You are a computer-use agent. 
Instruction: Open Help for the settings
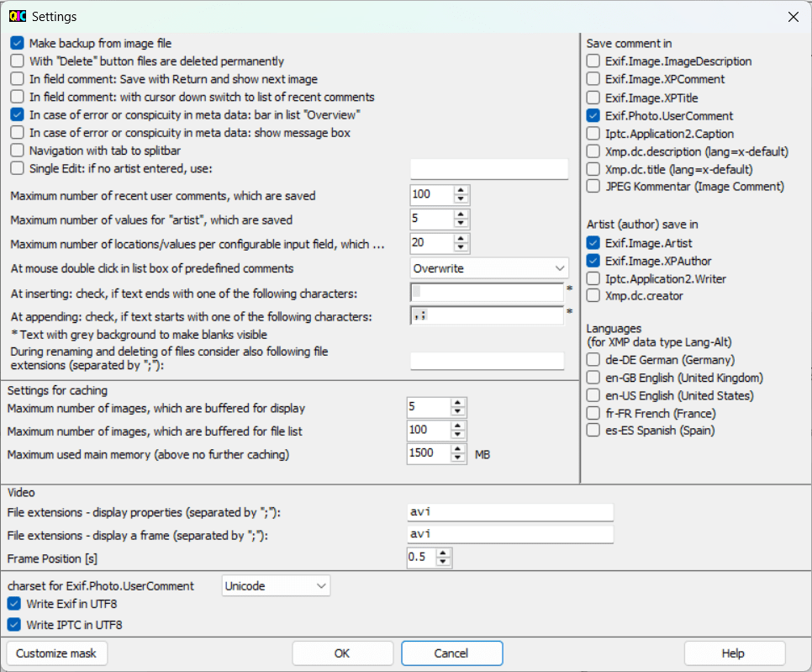coord(733,653)
